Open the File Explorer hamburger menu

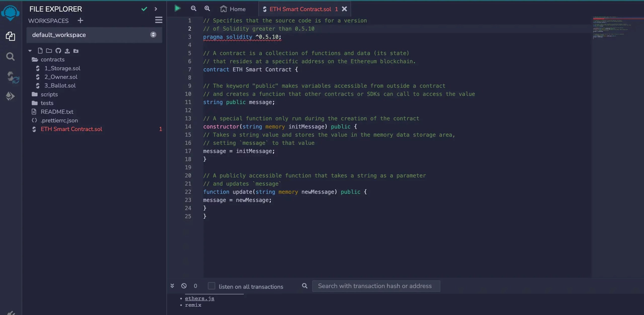point(159,20)
